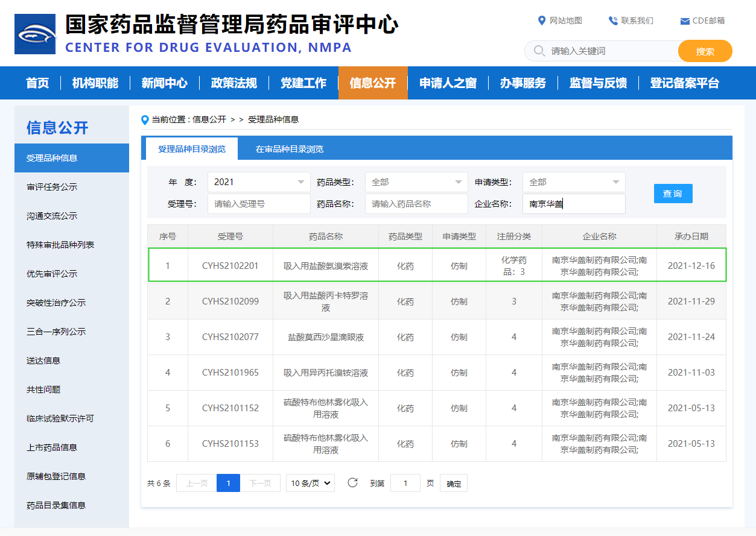
Task: Select 审评任务公示 in the sidebar
Action: click(x=52, y=187)
